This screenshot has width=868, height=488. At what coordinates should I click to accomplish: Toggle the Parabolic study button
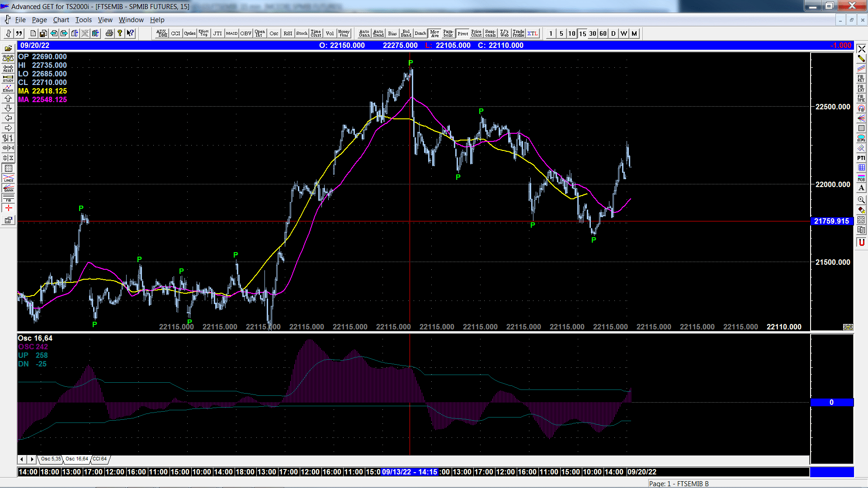pos(448,33)
